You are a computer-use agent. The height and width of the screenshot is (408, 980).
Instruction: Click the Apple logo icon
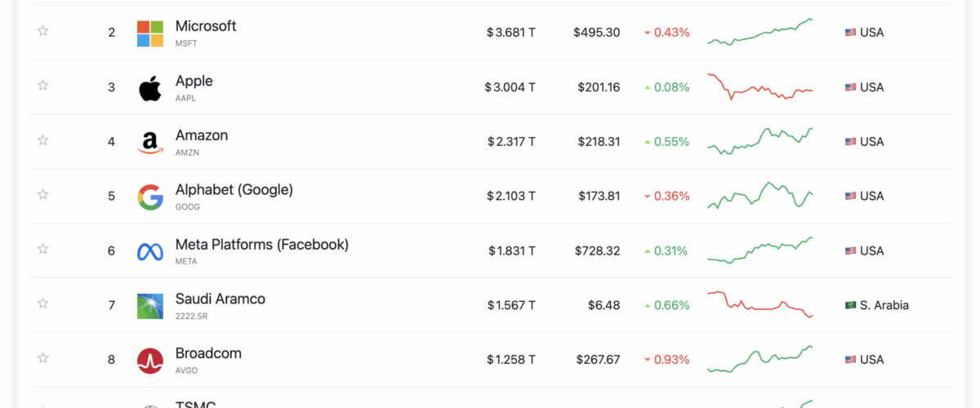(150, 88)
